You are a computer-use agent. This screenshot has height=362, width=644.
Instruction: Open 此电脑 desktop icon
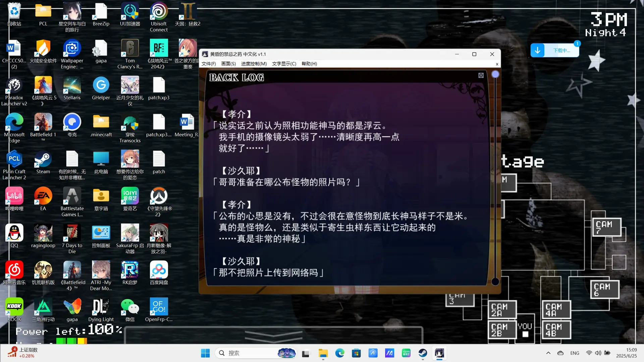point(101,163)
